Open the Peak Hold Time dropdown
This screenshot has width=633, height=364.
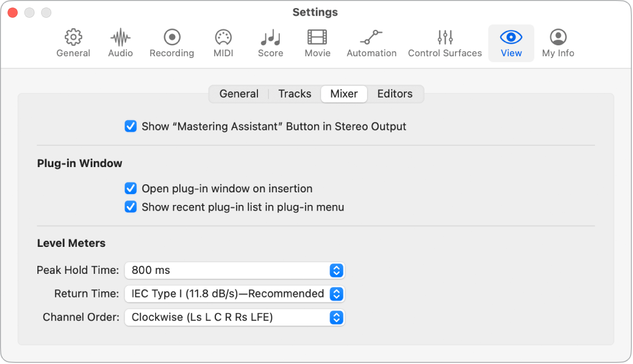[337, 270]
